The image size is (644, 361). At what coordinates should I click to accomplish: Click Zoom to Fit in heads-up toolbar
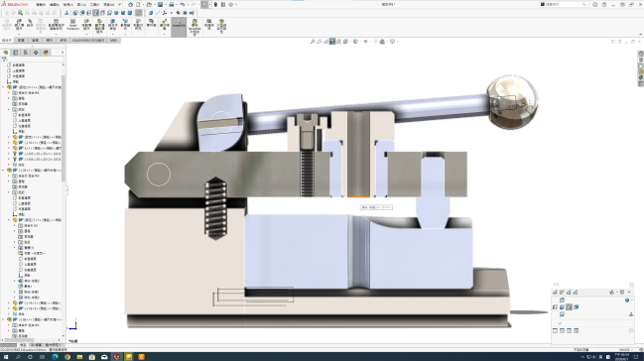click(313, 42)
